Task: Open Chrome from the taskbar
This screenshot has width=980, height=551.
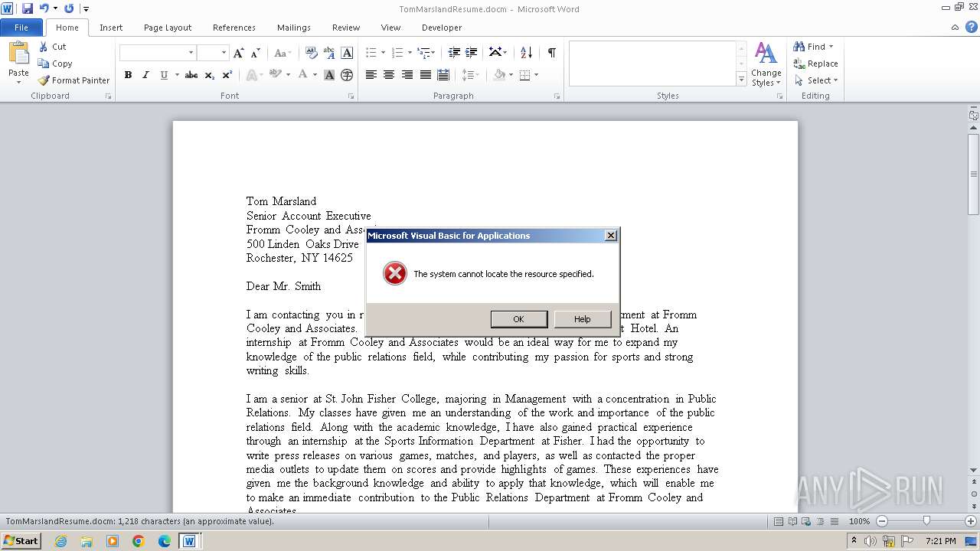Action: (x=139, y=541)
